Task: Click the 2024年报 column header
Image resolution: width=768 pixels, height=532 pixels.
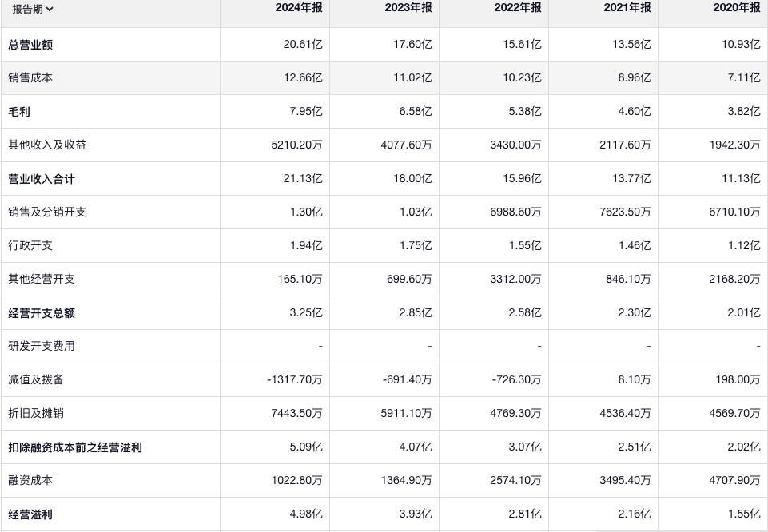Action: pyautogui.click(x=297, y=8)
